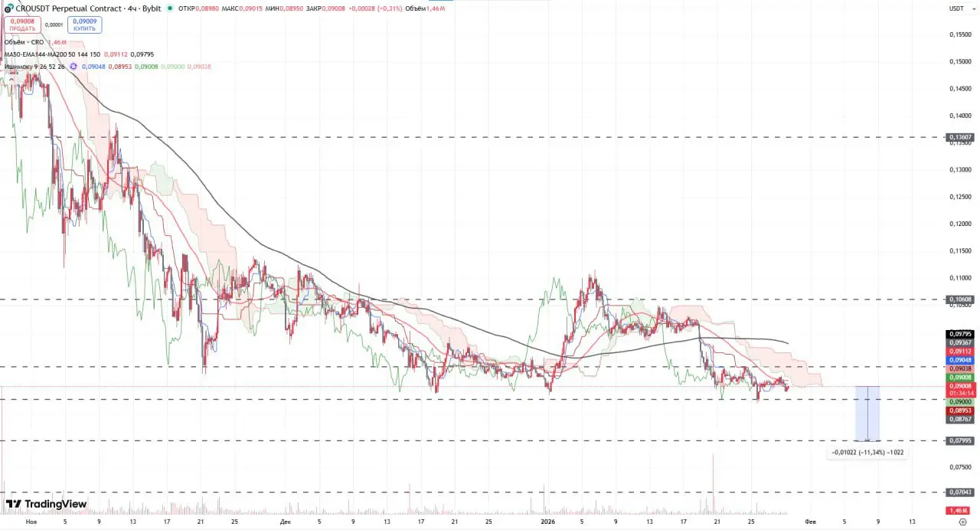Click the Фев month label on time axis
980x530 pixels.
pos(810,522)
